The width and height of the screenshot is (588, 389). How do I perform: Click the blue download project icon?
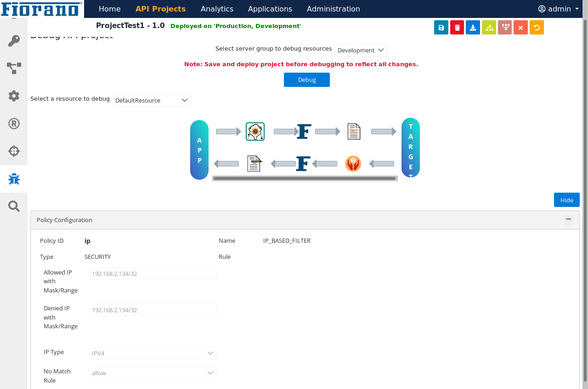click(x=473, y=28)
